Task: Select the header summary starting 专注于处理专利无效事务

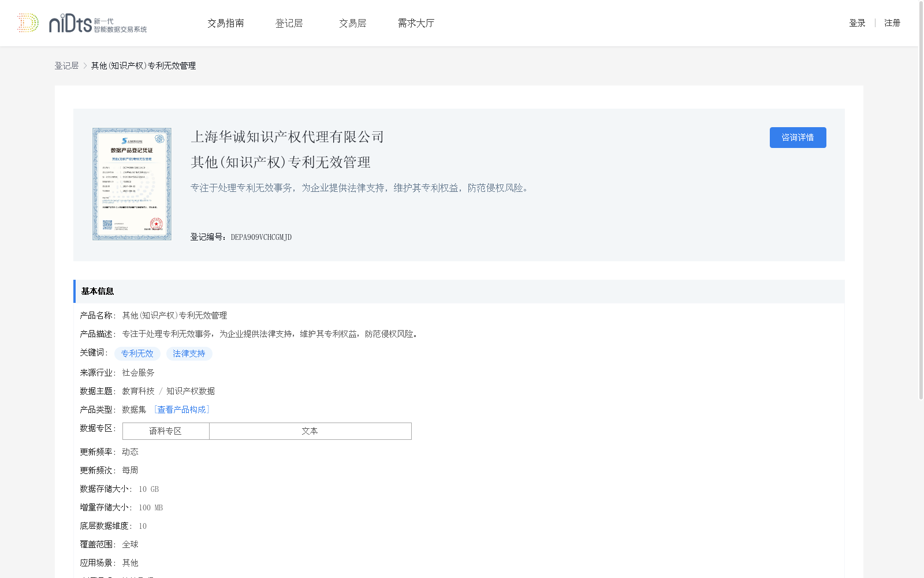Action: click(x=362, y=188)
